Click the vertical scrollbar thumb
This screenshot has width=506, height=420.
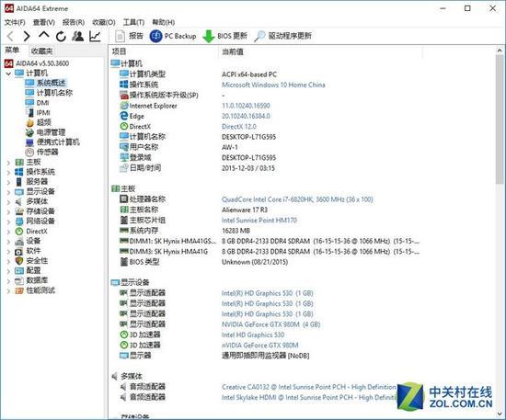click(x=500, y=119)
